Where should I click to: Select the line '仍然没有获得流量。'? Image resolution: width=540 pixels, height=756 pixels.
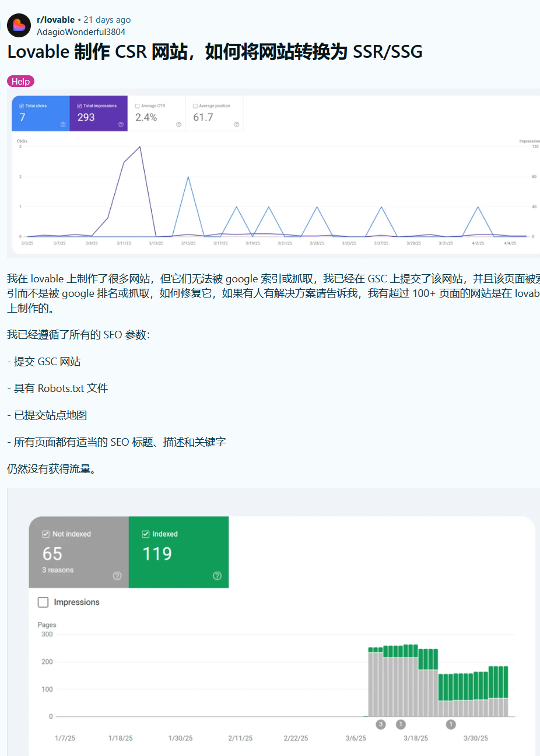(51, 469)
